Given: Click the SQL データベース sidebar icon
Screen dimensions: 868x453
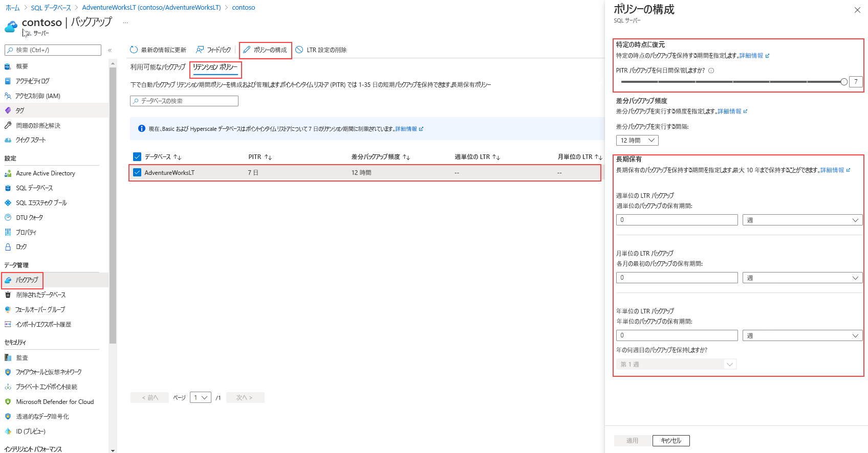Looking at the screenshot, I should (x=8, y=188).
